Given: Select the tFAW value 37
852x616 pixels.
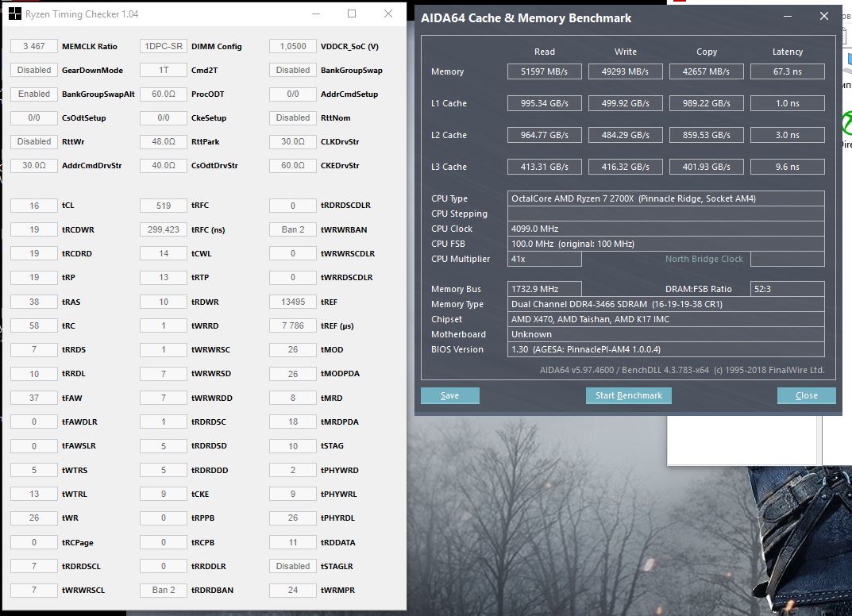Looking at the screenshot, I should [33, 398].
